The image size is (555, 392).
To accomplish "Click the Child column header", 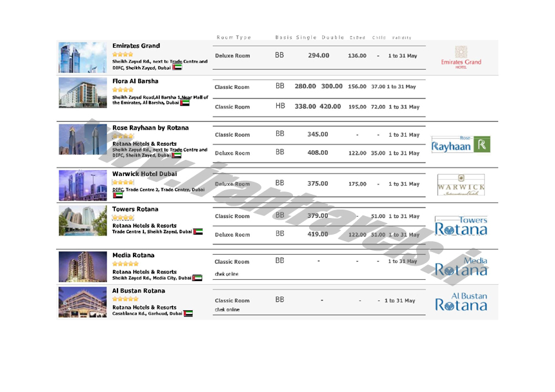I will [x=379, y=37].
